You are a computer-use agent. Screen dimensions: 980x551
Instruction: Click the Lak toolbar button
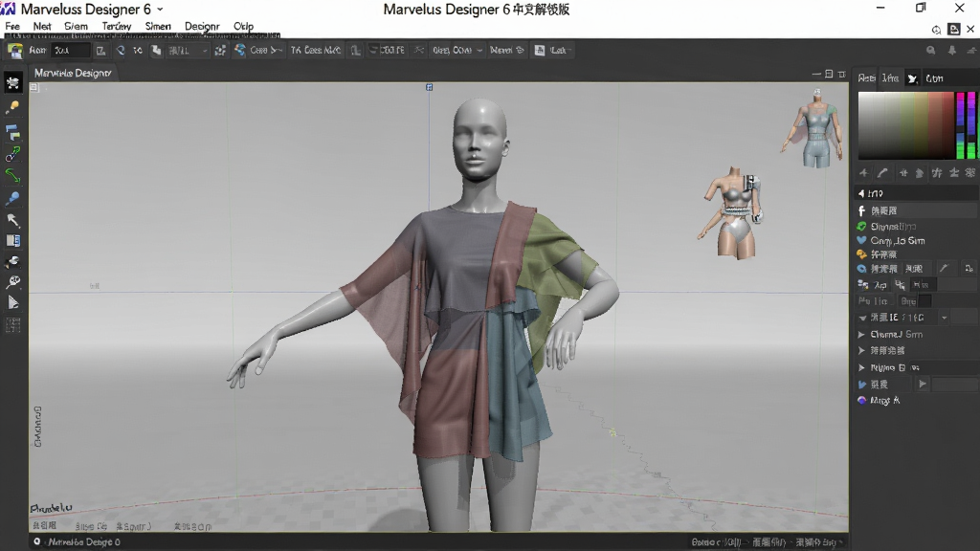(x=552, y=50)
